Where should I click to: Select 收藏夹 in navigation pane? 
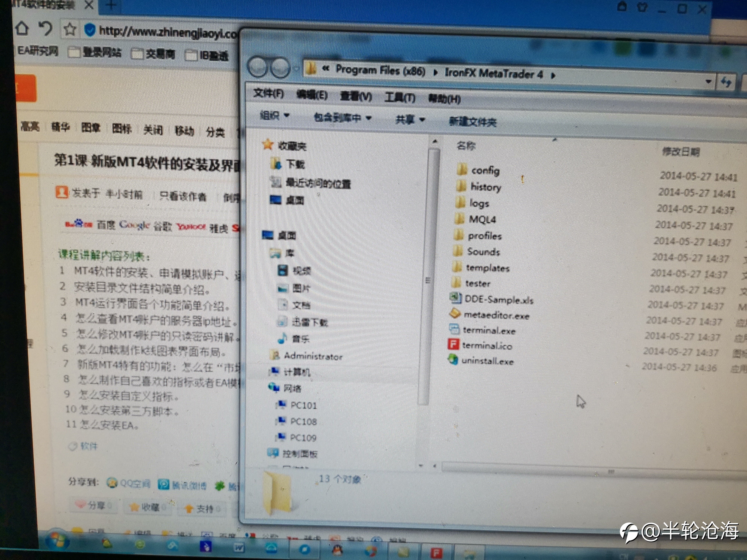click(285, 145)
